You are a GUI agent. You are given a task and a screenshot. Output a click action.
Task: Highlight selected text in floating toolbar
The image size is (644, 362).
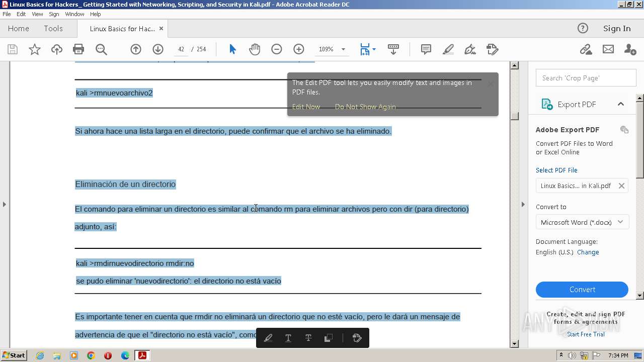268,338
